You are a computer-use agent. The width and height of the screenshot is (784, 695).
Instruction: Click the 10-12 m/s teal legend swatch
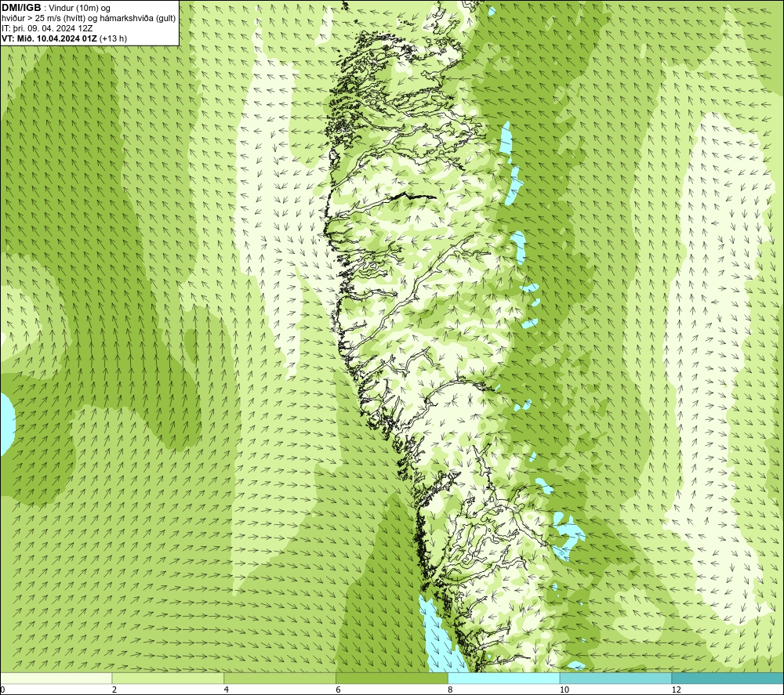616,678
